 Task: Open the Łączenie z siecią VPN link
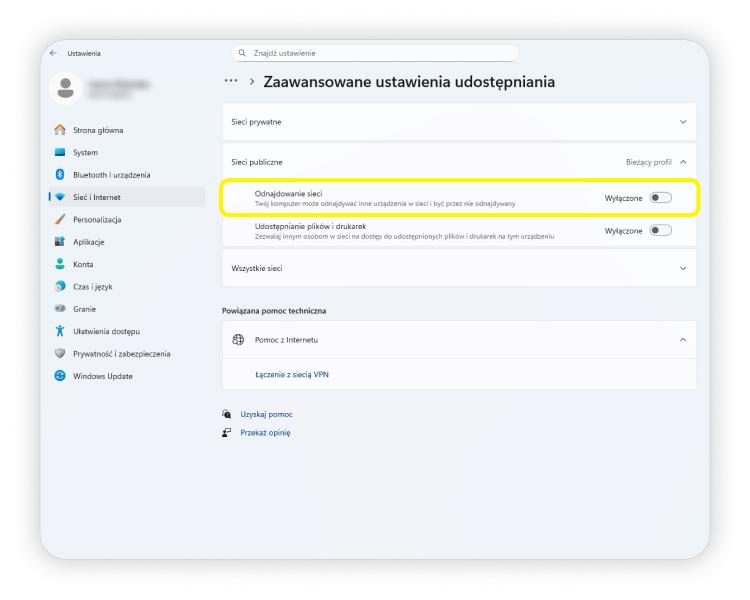tap(292, 375)
